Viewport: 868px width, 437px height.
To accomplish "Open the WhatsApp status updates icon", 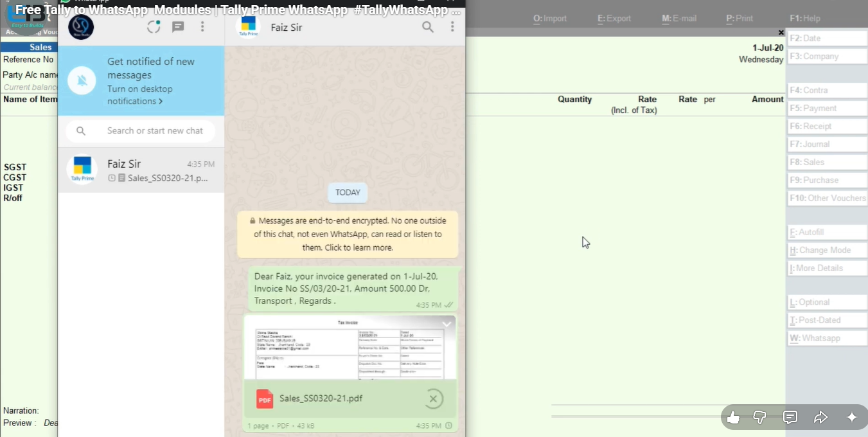I will (x=154, y=27).
